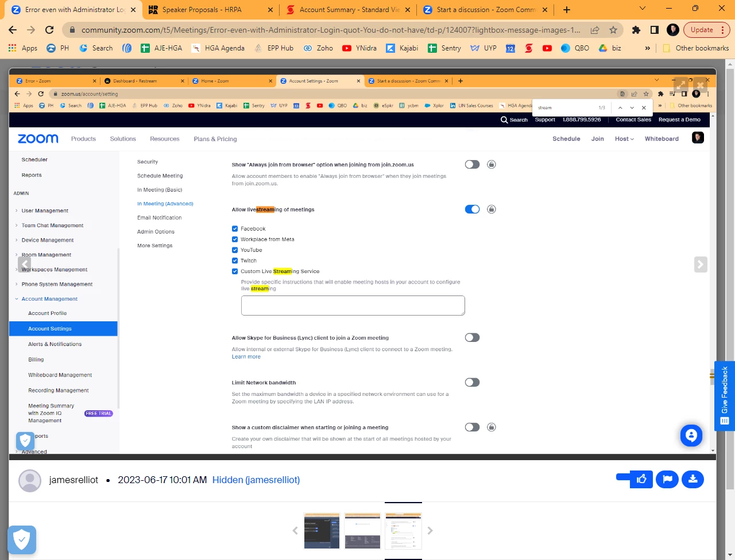Image resolution: width=735 pixels, height=560 pixels.
Task: Open the jamesrelliot avatar image
Action: tap(30, 480)
